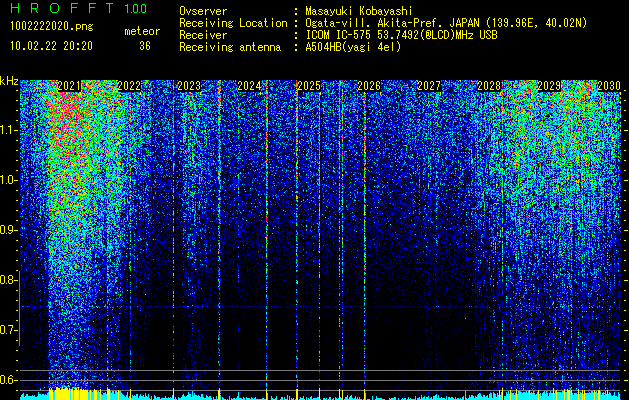This screenshot has width=629, height=400.
Task: Click the 2025 time marker
Action: click(x=309, y=86)
